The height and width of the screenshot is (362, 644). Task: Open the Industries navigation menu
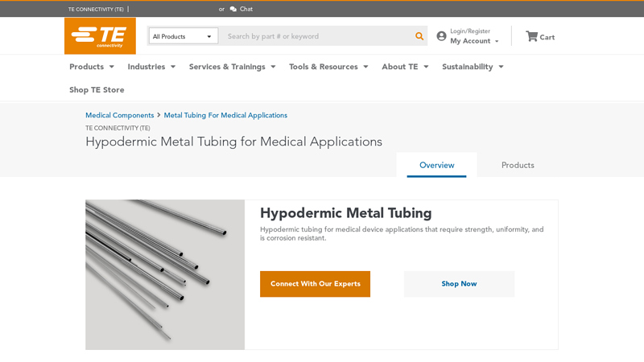click(147, 67)
